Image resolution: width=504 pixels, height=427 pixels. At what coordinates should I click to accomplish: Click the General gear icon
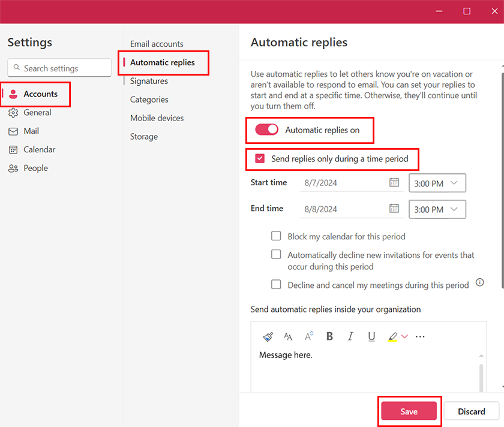coord(13,113)
